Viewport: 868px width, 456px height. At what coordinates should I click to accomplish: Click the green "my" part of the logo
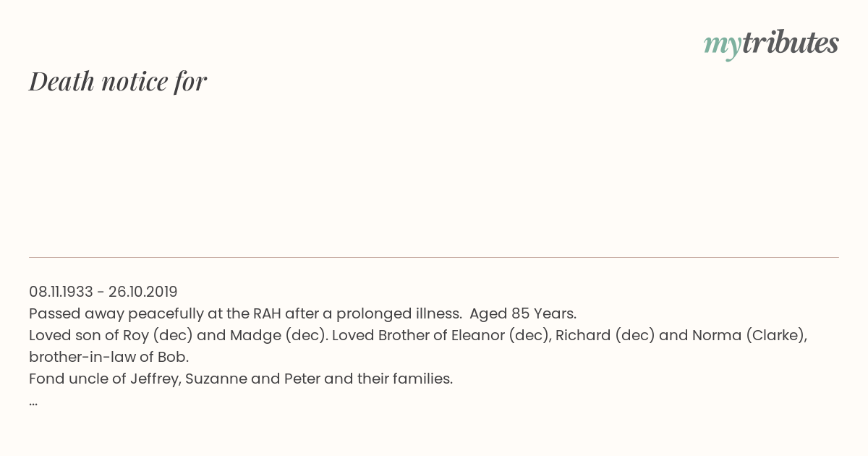point(722,47)
